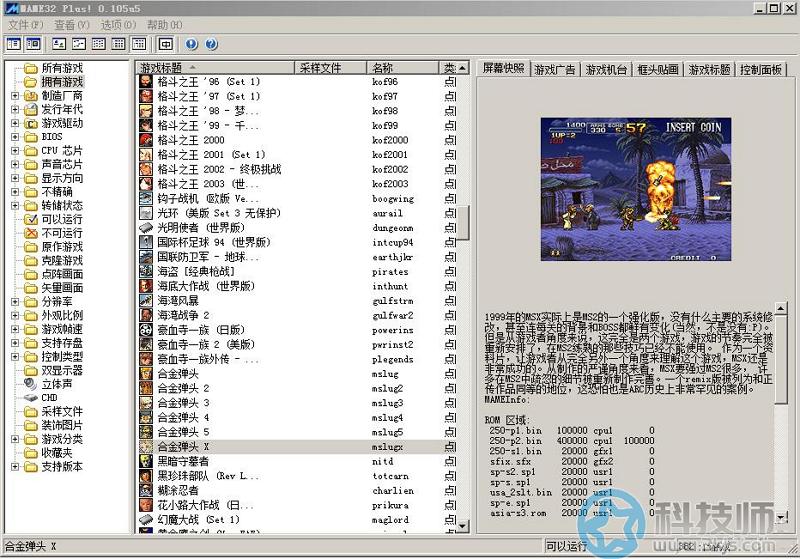
Task: Click the mslug5 name cell
Action: point(388,433)
